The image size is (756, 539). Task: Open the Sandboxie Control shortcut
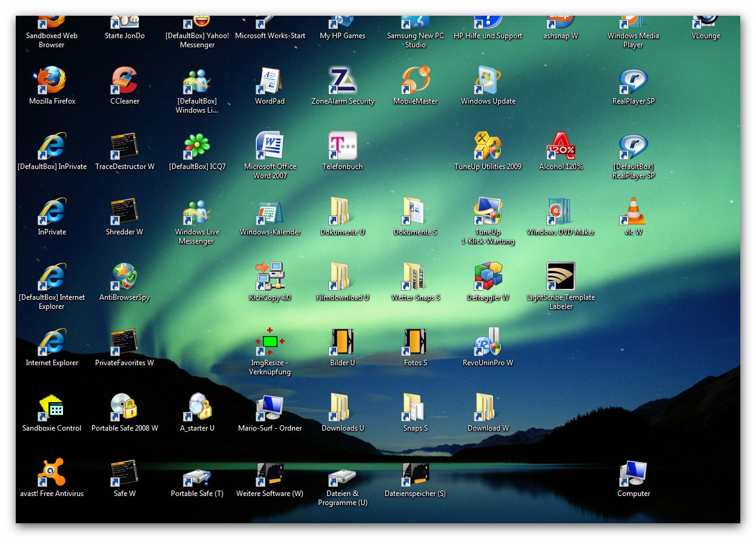click(52, 408)
